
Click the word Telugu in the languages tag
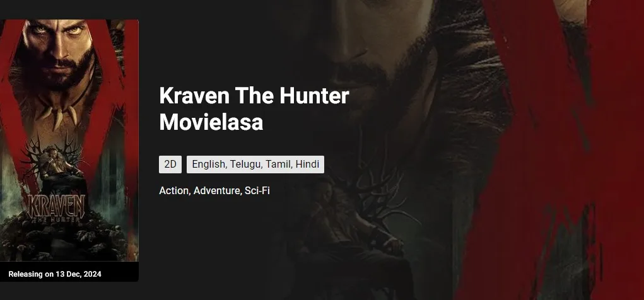coord(245,164)
